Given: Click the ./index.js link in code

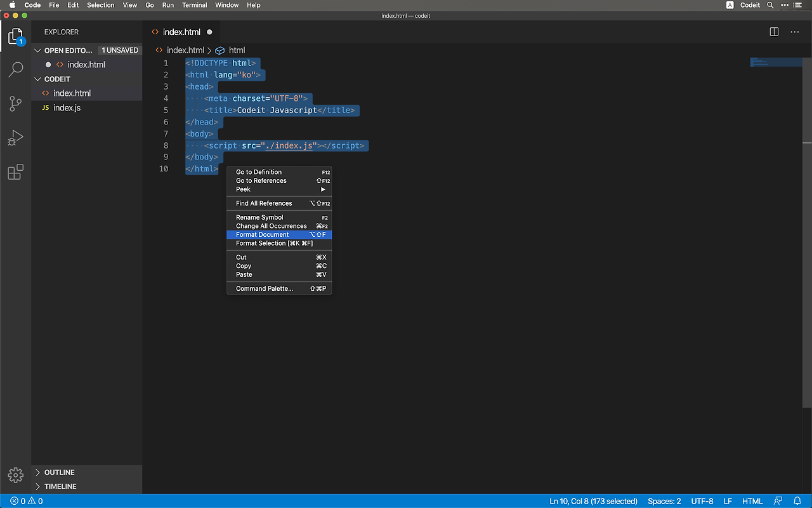Looking at the screenshot, I should point(289,145).
